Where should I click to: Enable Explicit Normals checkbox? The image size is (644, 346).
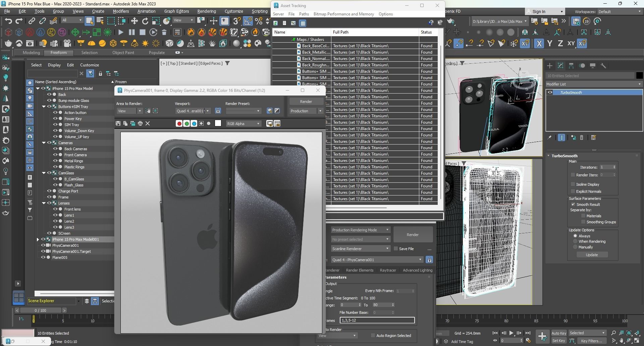coord(573,191)
